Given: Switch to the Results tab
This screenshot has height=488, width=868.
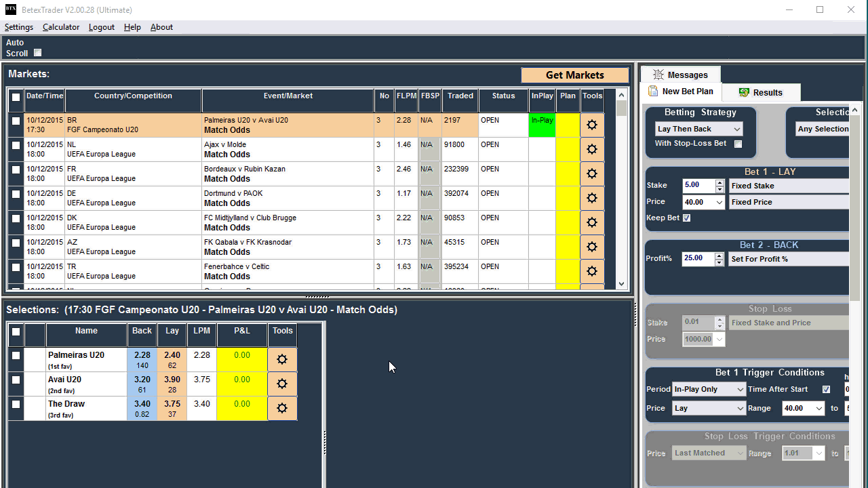Looking at the screenshot, I should click(761, 92).
